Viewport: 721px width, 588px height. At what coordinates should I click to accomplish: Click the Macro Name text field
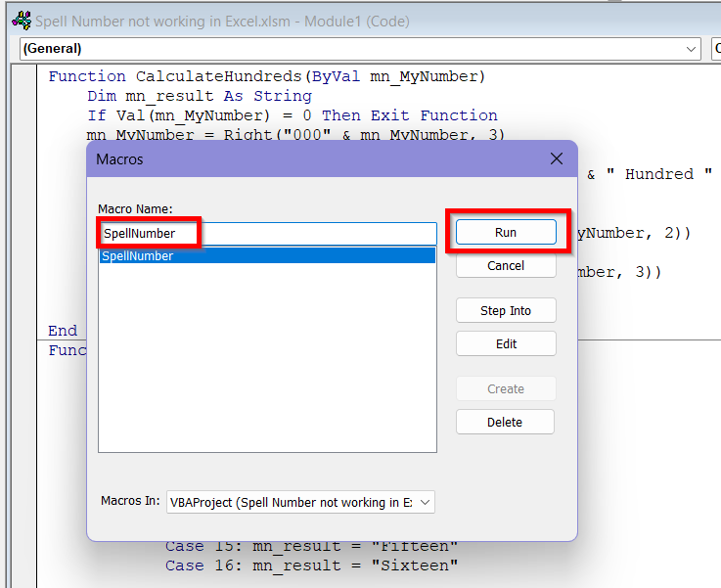[313, 233]
